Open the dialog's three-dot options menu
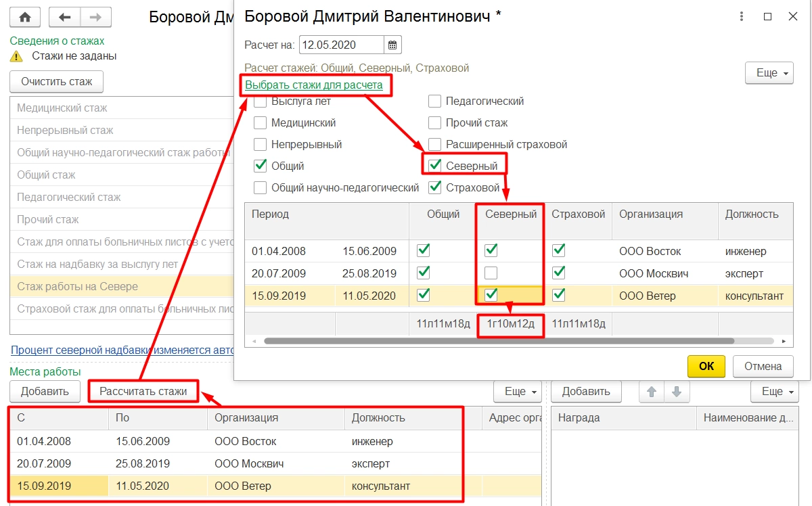This screenshot has height=506, width=812. 743,16
